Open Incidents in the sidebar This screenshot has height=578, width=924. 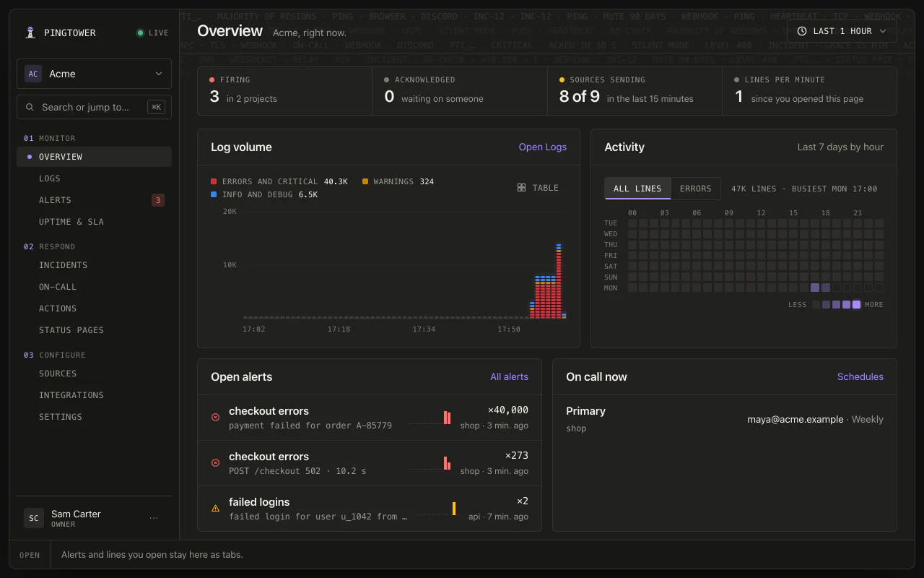coord(94,265)
